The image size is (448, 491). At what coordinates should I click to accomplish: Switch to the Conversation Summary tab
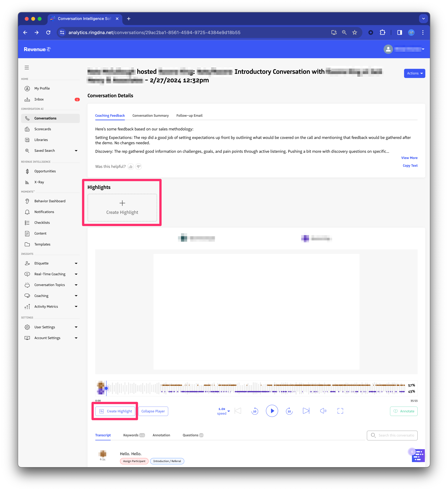151,115
